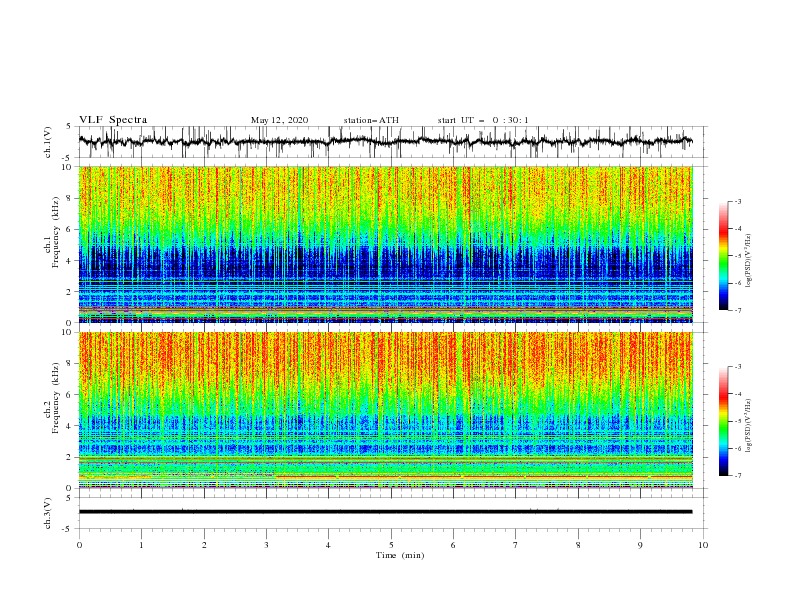Click the "start UT = 0:30:1" text
This screenshot has width=792, height=612.
tap(483, 120)
